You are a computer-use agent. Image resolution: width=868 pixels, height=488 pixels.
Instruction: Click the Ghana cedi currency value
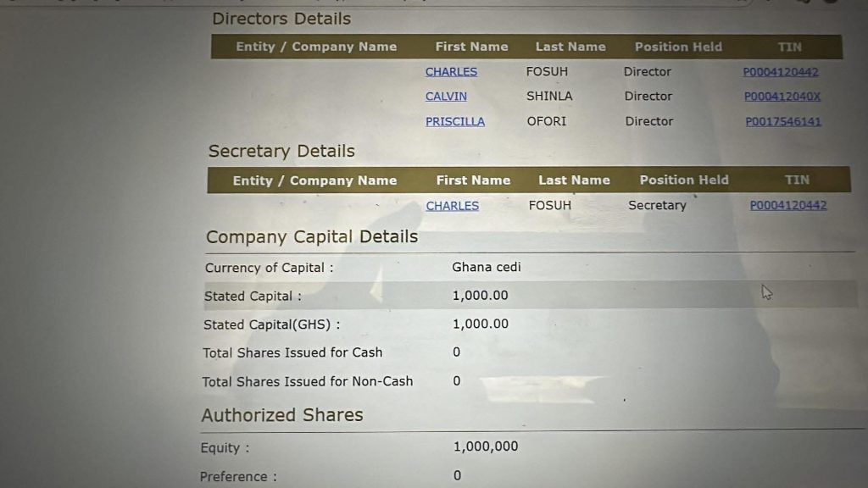pos(487,267)
